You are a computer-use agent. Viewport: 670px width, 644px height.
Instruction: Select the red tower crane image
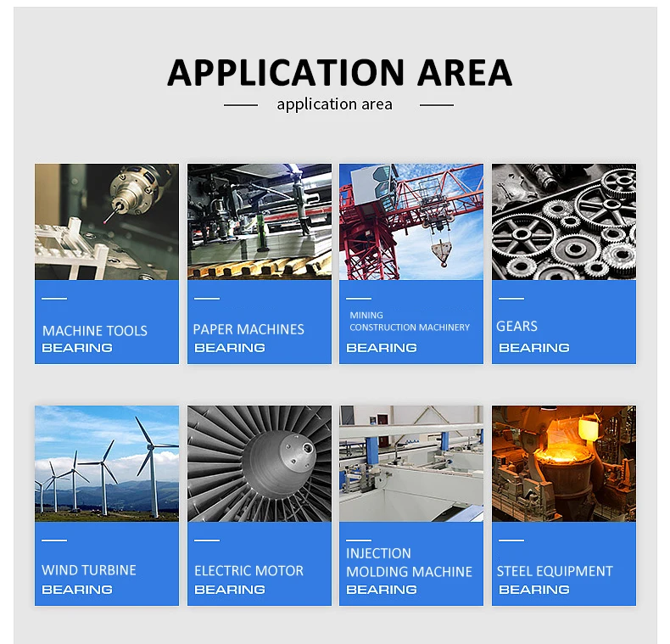tap(411, 221)
